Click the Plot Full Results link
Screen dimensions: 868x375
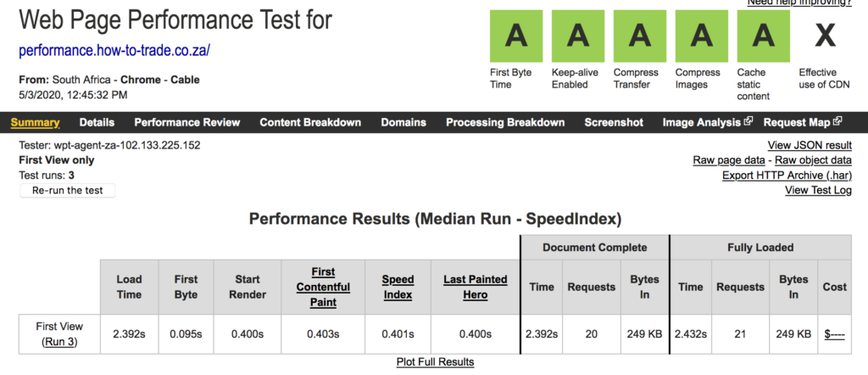(435, 362)
